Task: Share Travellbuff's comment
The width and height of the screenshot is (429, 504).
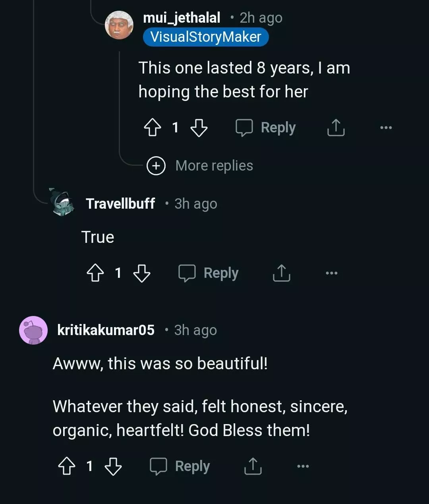Action: coord(282,273)
